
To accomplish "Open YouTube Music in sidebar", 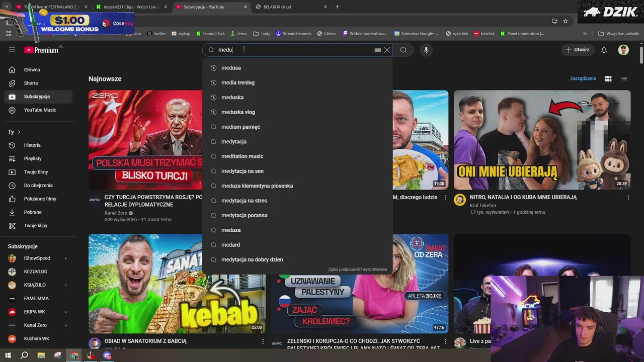I will pyautogui.click(x=39, y=110).
